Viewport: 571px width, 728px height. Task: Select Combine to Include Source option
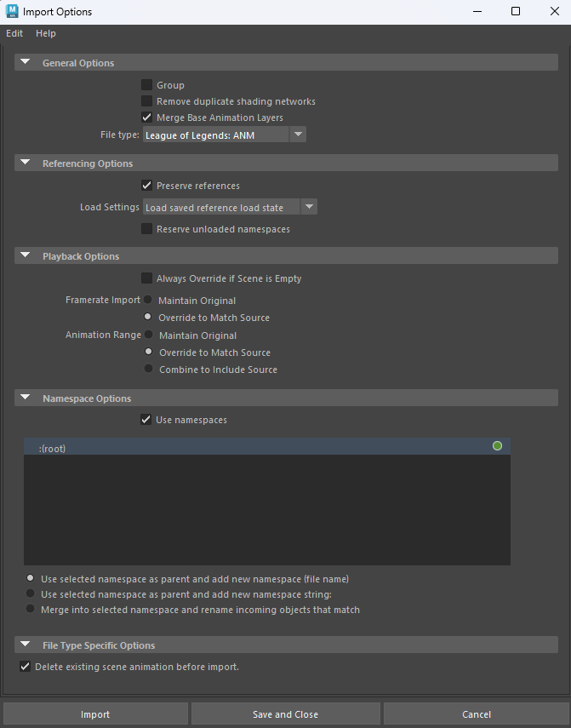pyautogui.click(x=149, y=370)
